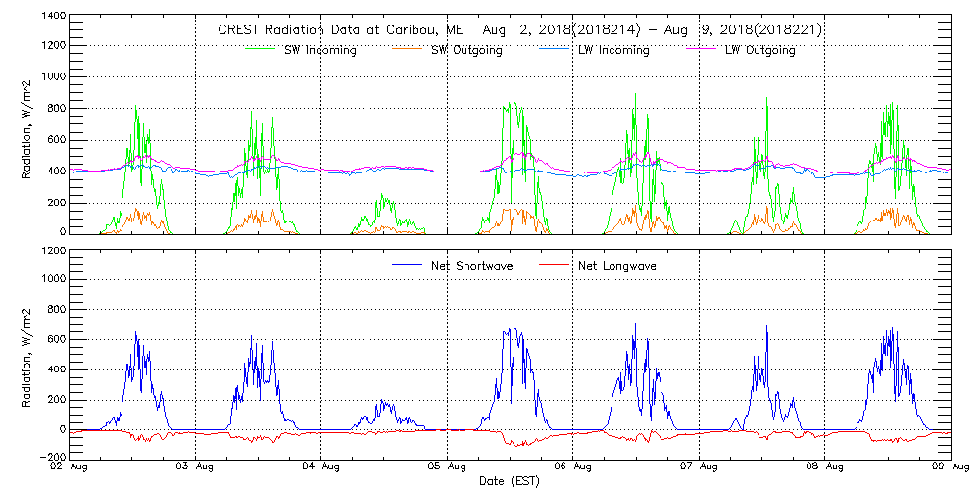This screenshot has height=490, width=980.
Task: Click the -200 y-axis tick label
Action: [51, 458]
